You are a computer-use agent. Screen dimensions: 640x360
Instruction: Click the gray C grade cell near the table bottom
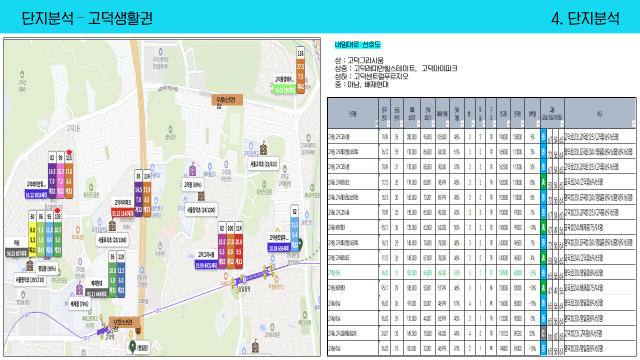coord(543,333)
